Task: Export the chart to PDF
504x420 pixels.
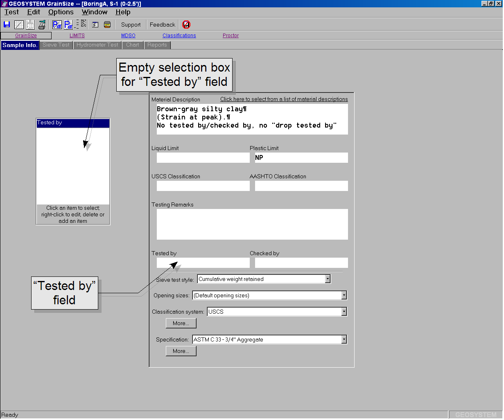Action: point(57,24)
